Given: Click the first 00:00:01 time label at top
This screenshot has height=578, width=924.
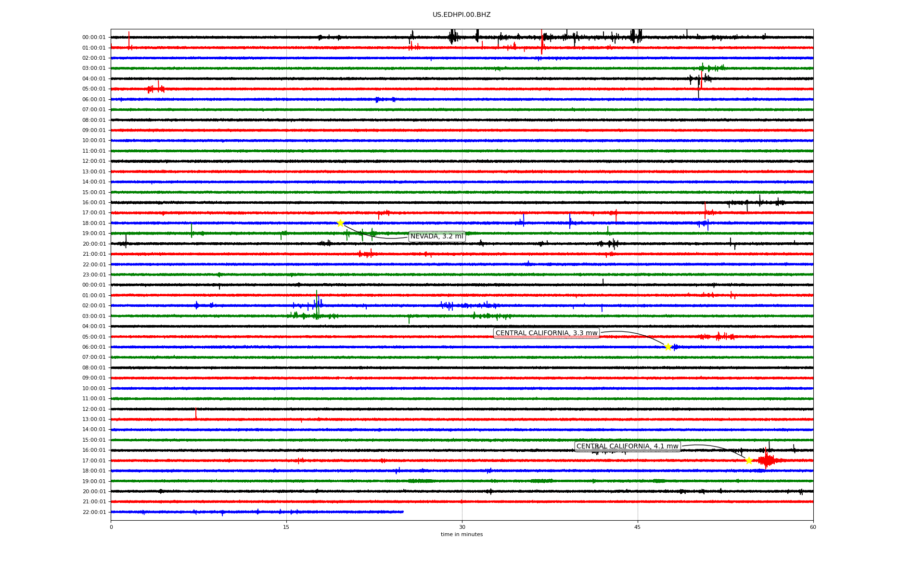Looking at the screenshot, I should 94,38.
